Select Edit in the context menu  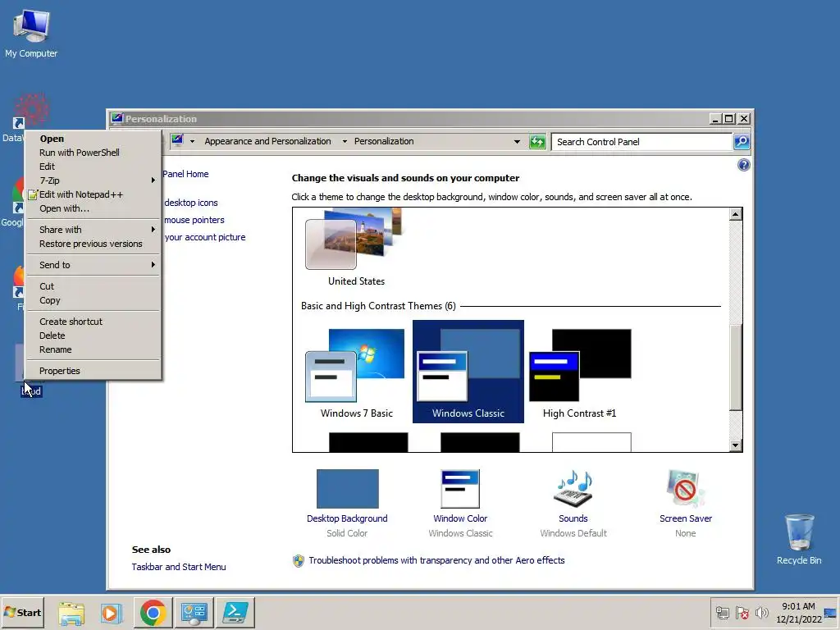point(93,167)
